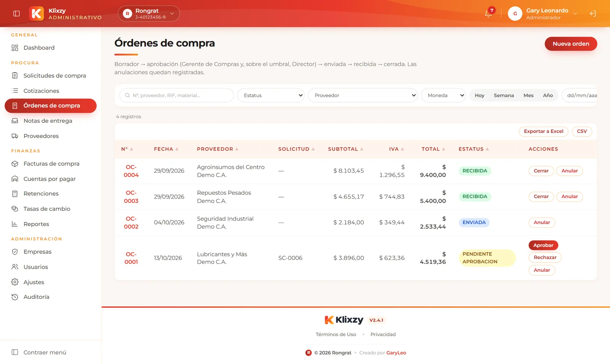The width and height of the screenshot is (610, 364).
Task: Click the Facturas de compra icon
Action: (15, 164)
